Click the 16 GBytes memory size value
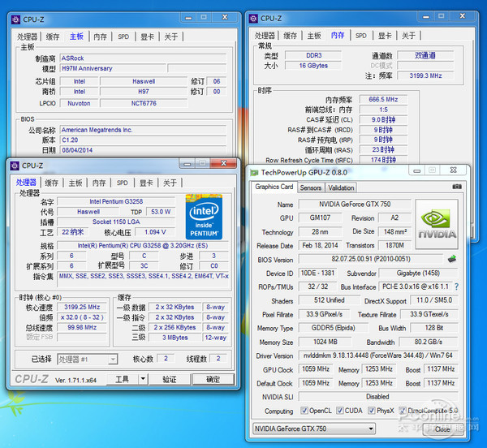 point(313,66)
